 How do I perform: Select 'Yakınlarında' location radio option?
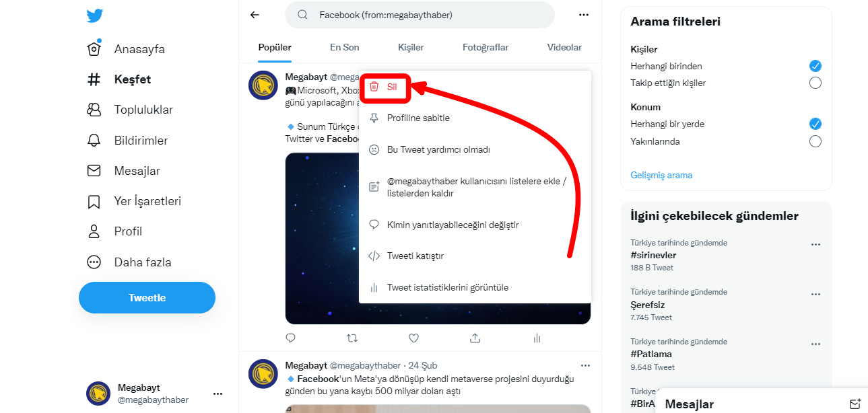click(815, 141)
